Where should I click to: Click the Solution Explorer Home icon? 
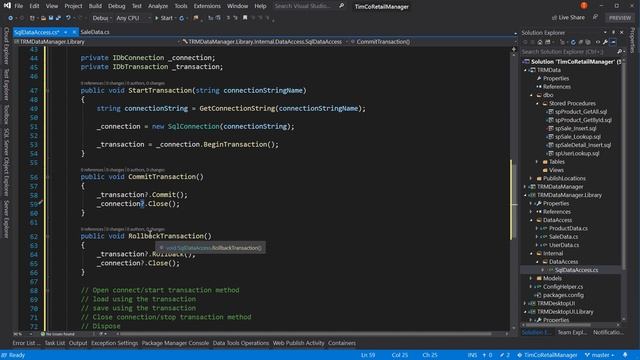(x=540, y=42)
